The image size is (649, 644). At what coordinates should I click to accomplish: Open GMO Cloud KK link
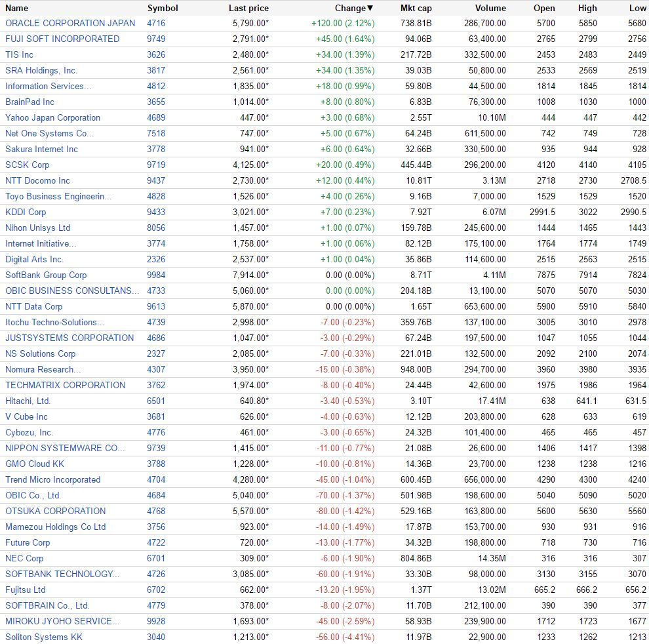tap(35, 464)
